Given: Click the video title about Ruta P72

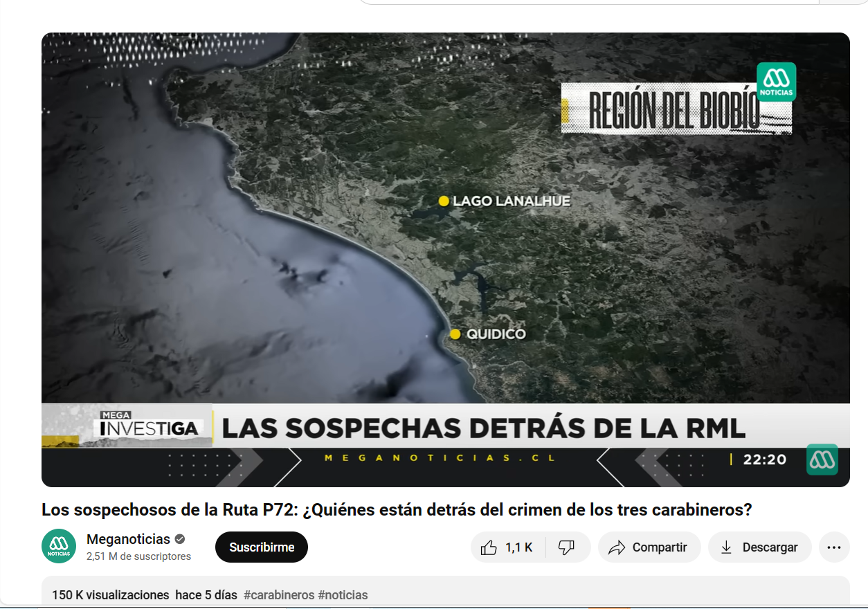Looking at the screenshot, I should click(397, 510).
